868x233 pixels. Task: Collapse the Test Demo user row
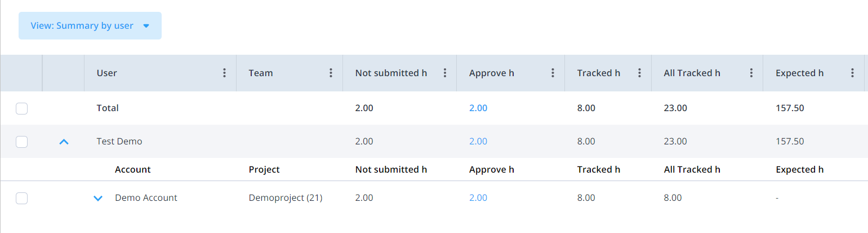tap(64, 142)
